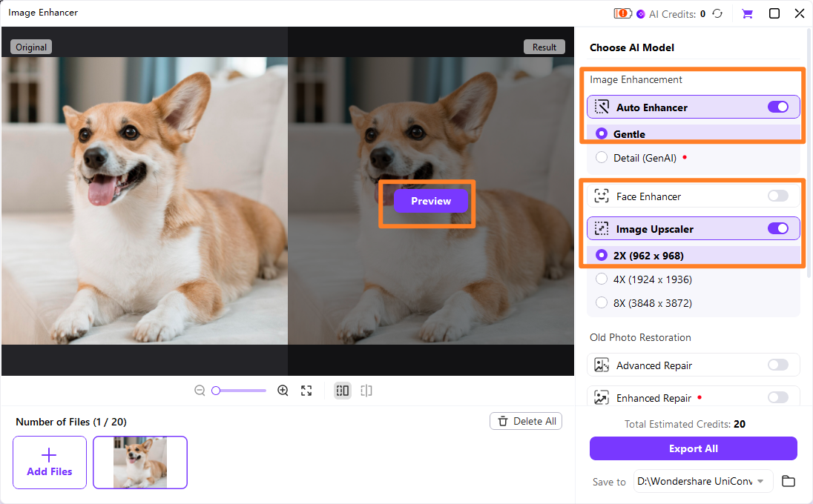Click the zoom level slider handle
This screenshot has height=504, width=813.
click(x=216, y=391)
